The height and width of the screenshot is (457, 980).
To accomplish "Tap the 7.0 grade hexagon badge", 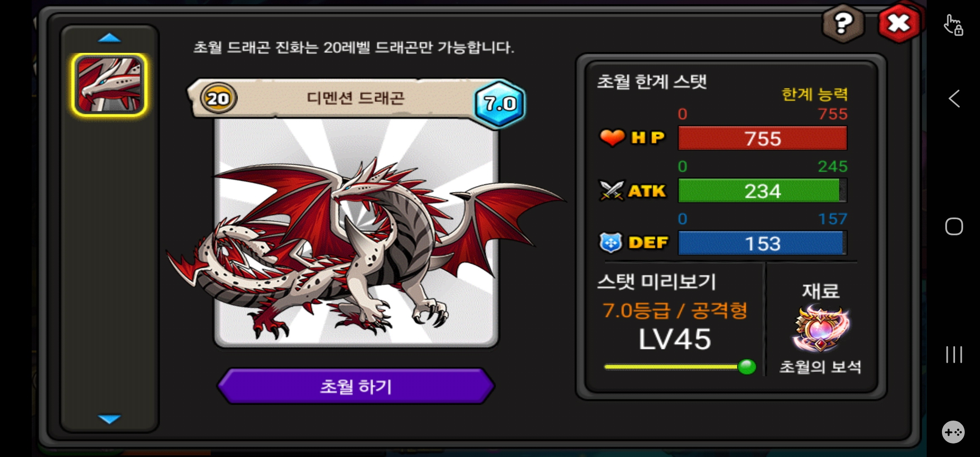I will point(500,104).
